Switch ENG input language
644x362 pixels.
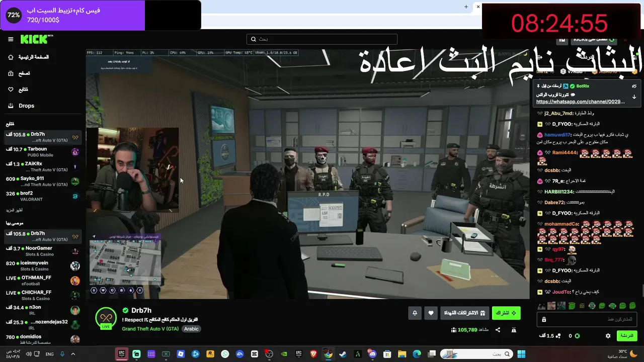pos(49,354)
